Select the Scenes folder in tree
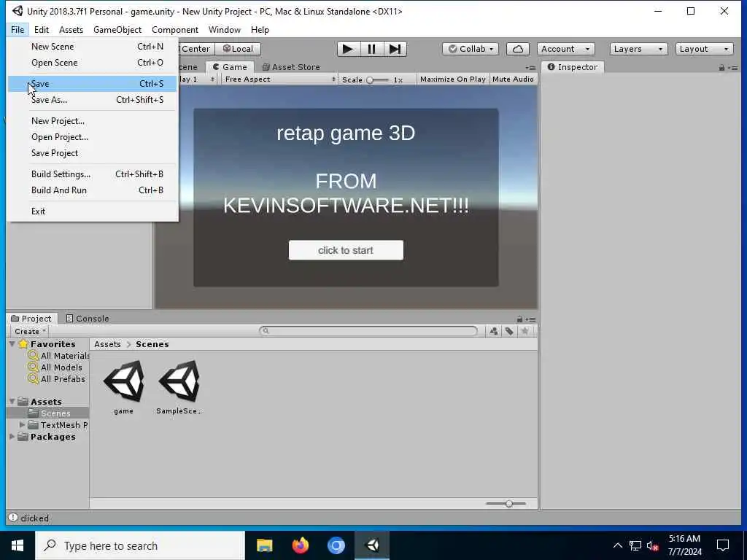Viewport: 747px width, 560px height. point(47,413)
